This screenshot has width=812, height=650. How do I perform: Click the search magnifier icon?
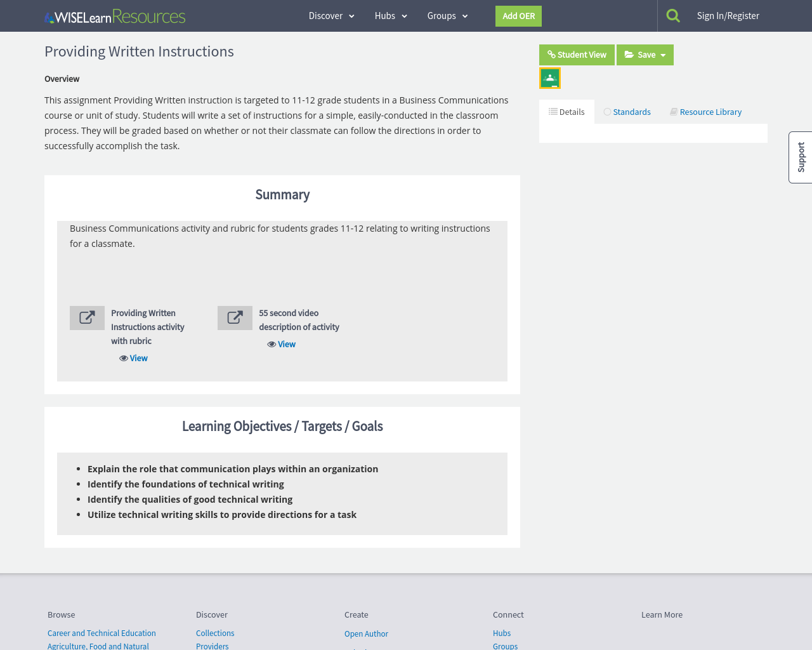tap(673, 16)
